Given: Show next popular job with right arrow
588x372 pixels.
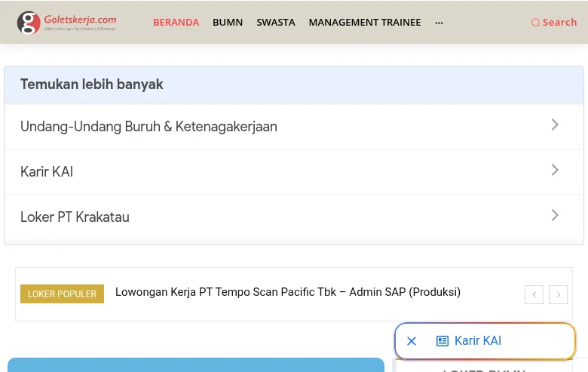Looking at the screenshot, I should click(x=558, y=294).
